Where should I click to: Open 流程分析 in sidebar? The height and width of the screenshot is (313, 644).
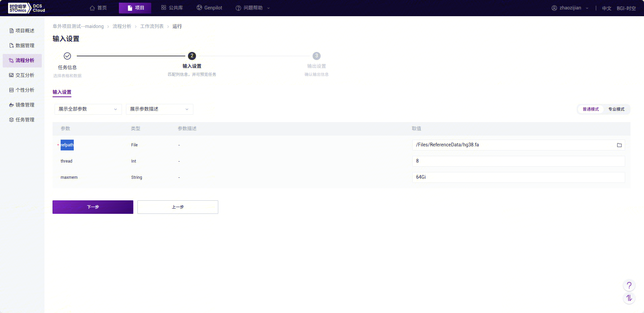[x=22, y=60]
